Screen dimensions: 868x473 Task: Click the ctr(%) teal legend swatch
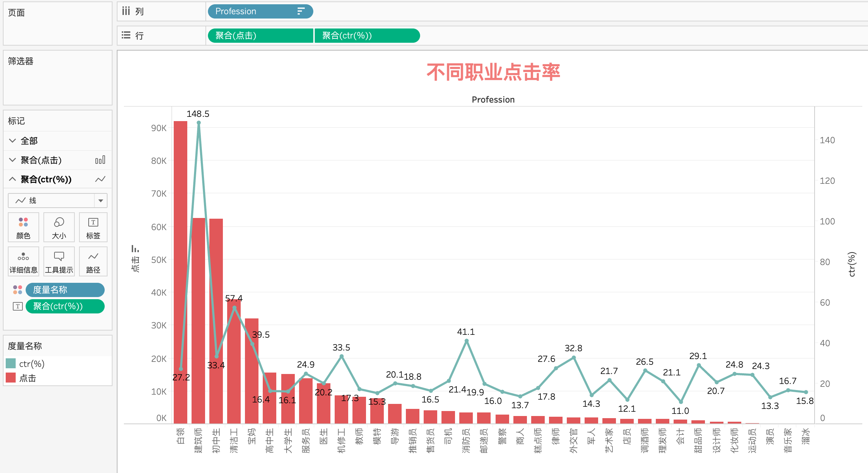(11, 364)
